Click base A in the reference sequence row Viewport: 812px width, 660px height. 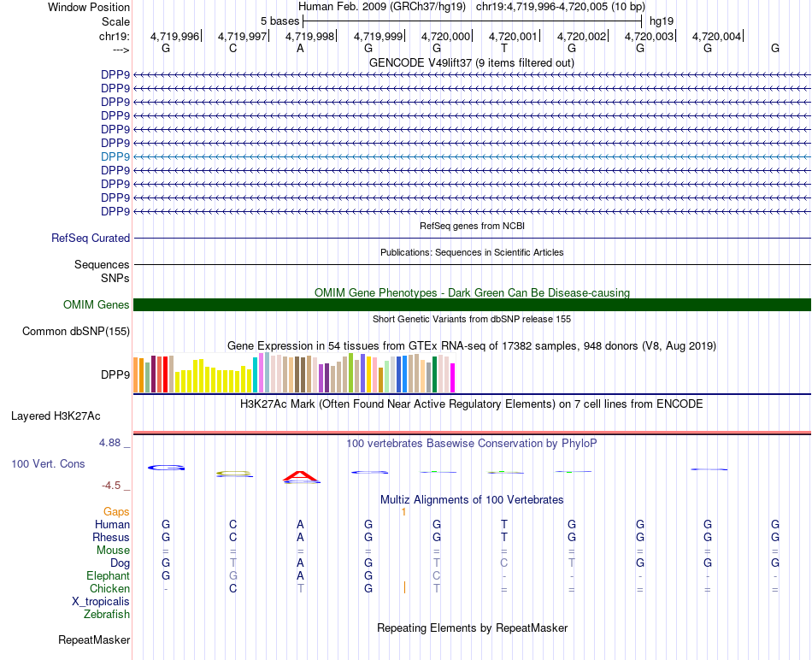(x=300, y=48)
